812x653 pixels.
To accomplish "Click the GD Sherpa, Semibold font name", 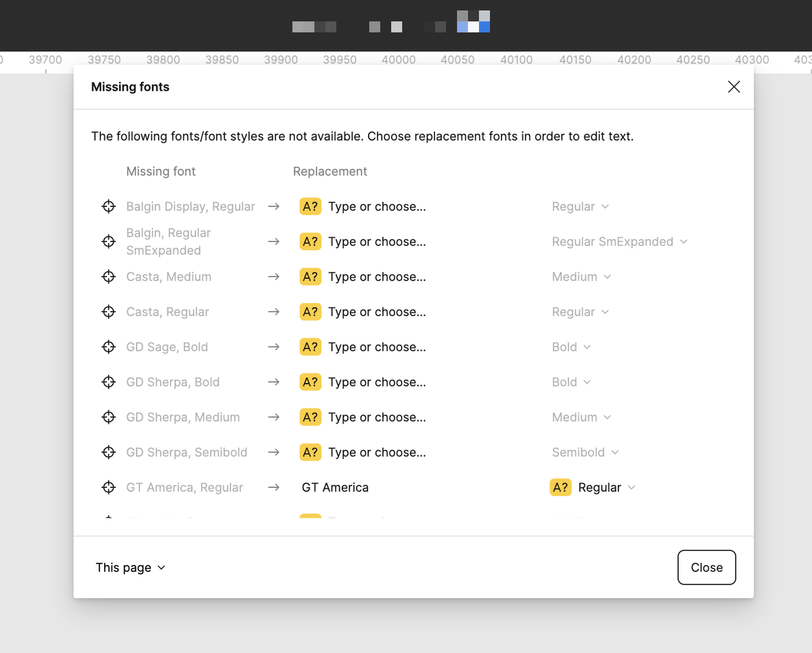I will pos(187,453).
